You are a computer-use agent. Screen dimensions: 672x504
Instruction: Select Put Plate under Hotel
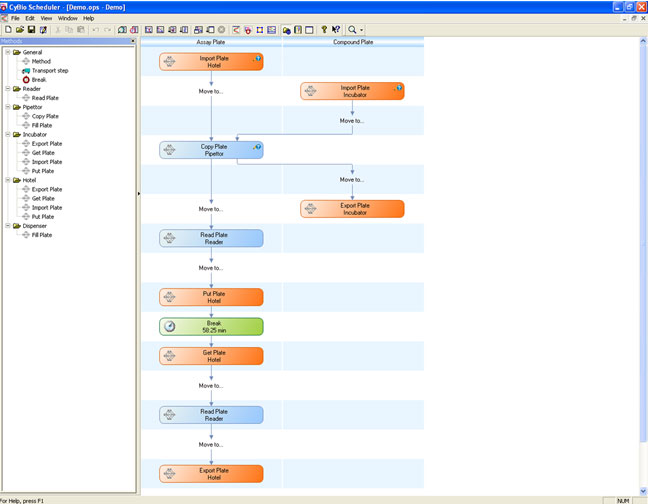click(43, 217)
